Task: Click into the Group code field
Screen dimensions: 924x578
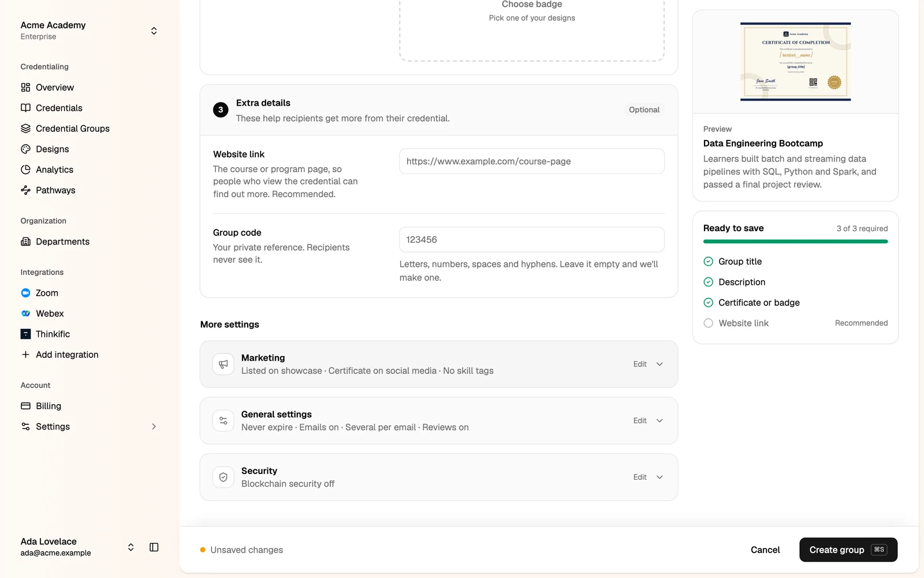Action: click(x=532, y=239)
